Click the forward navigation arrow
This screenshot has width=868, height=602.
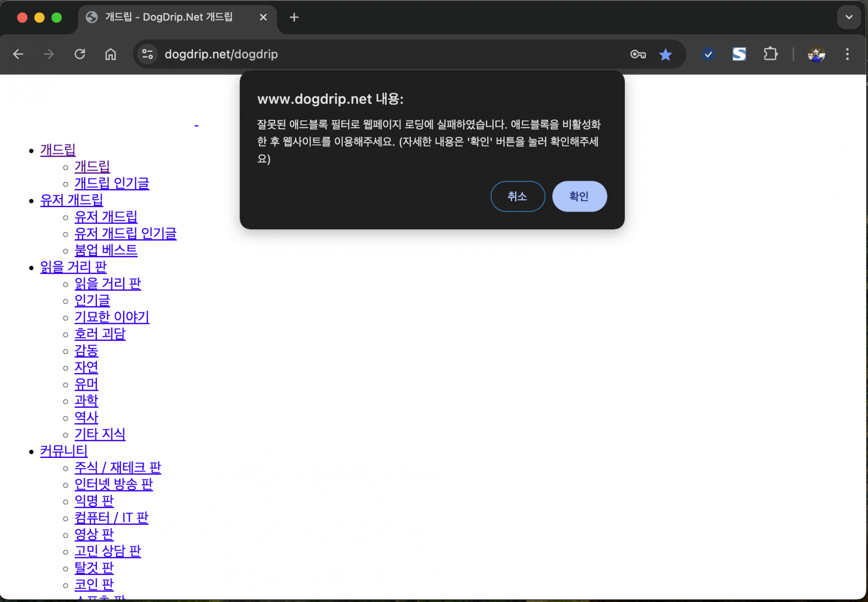[48, 54]
